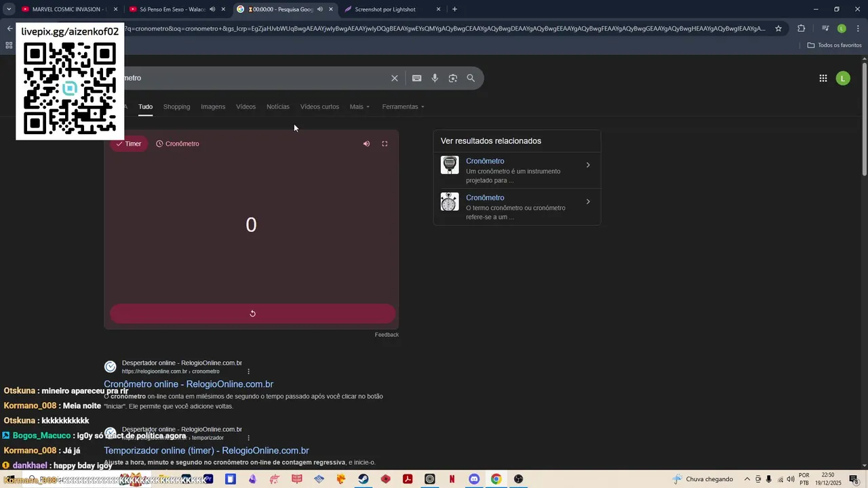The height and width of the screenshot is (488, 868).
Task: Open the Shopping results tab
Action: click(x=176, y=107)
